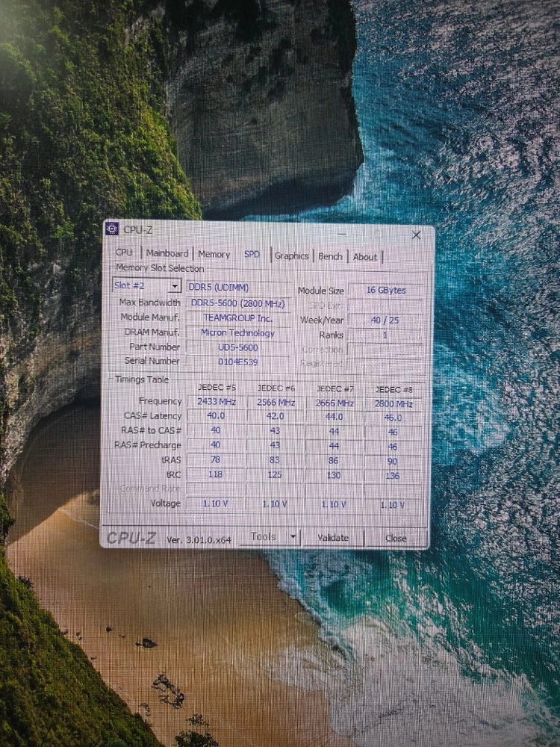Click the Micron Technology DRAM manufacturer value
Screen dimensions: 560x747
237,332
